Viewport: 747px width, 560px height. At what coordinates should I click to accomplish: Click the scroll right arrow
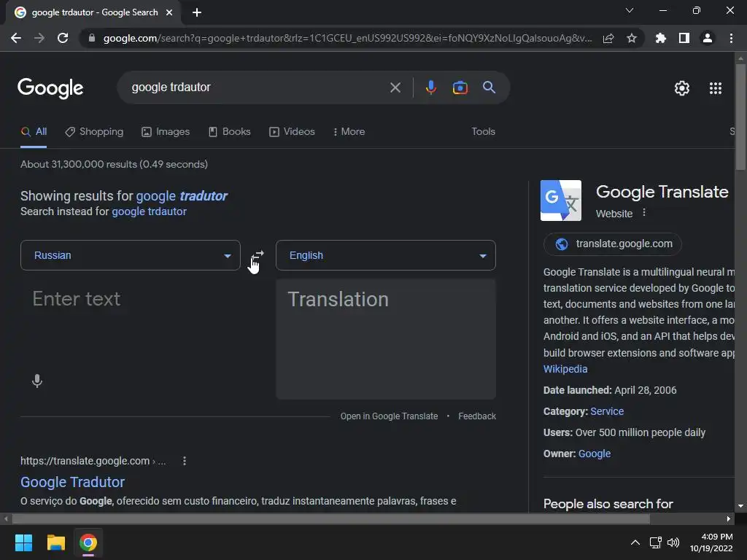729,518
